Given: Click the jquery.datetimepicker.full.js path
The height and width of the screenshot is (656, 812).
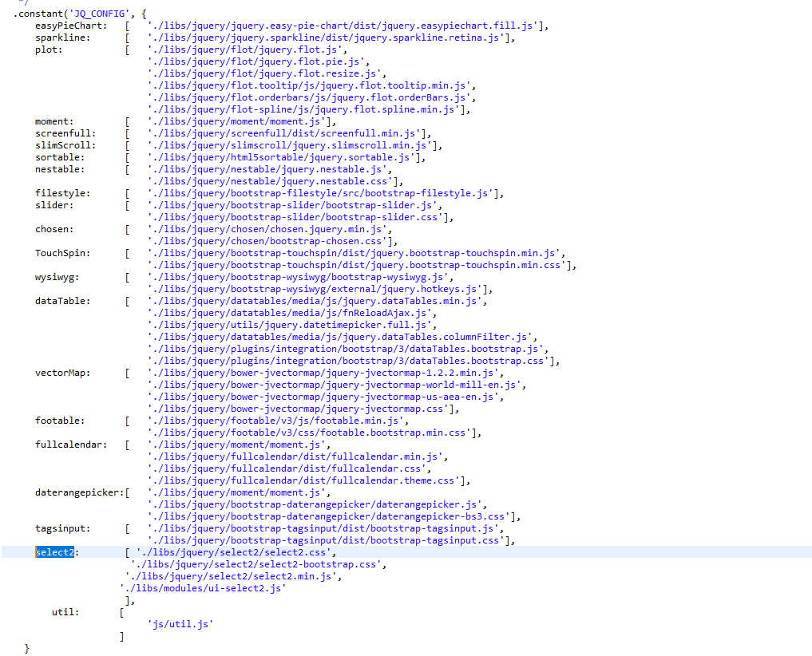Looking at the screenshot, I should point(290,324).
